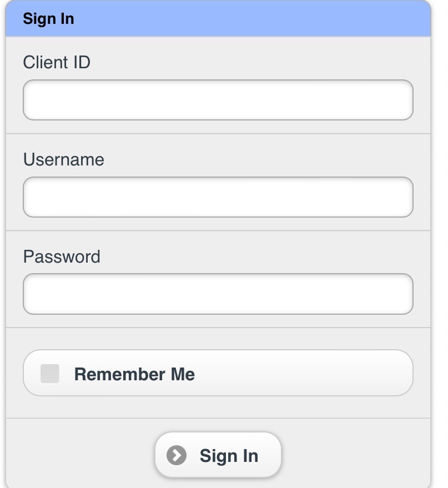Click the Sign In text on bottom button
Viewport: 448px width, 488px height.
229,456
